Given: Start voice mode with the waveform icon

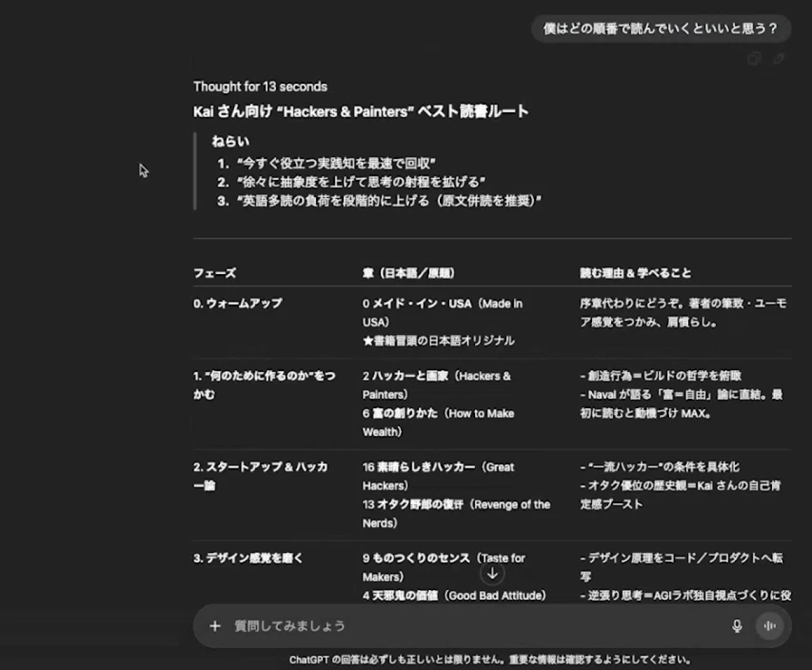Looking at the screenshot, I should (769, 626).
